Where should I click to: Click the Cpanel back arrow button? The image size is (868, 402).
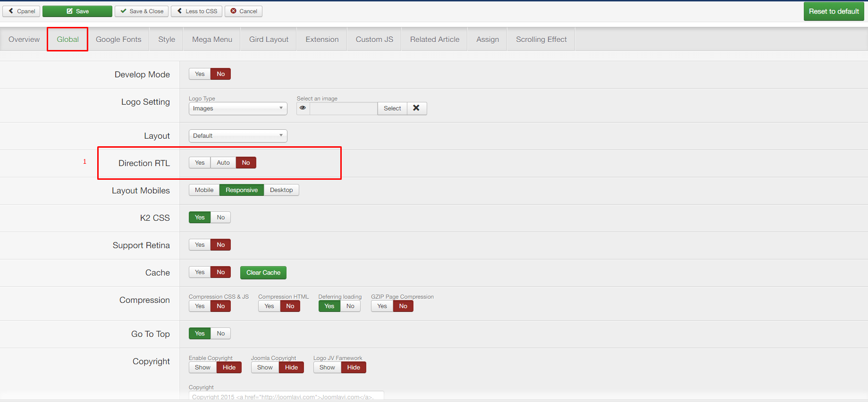(x=21, y=11)
